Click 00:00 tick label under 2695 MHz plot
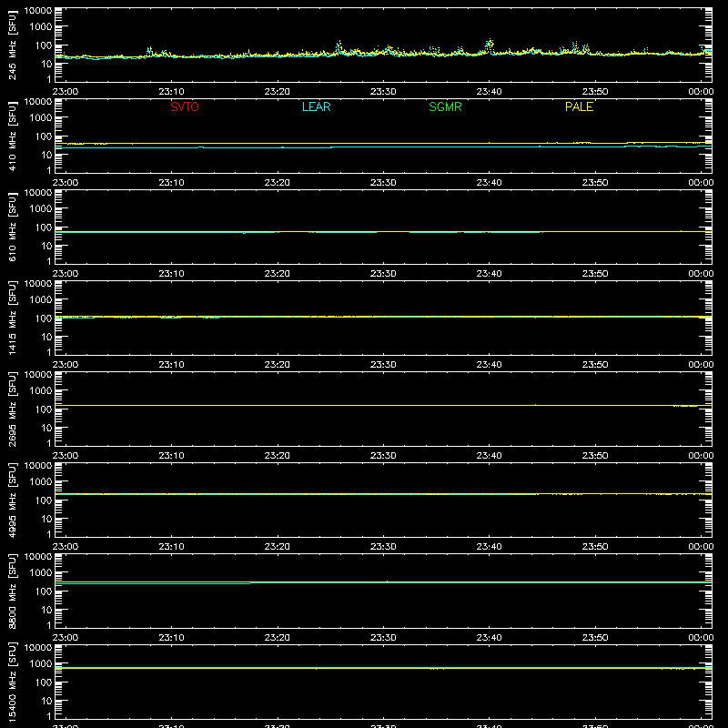728x728 pixels. pos(701,456)
